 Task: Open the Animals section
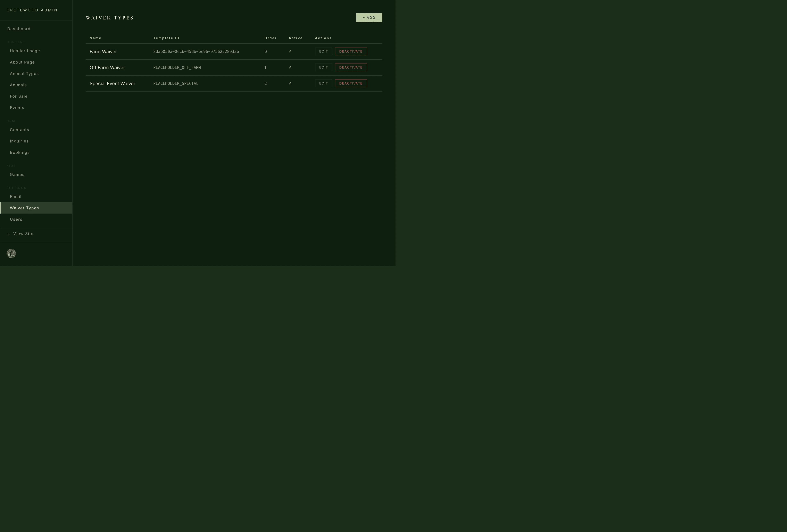[18, 85]
